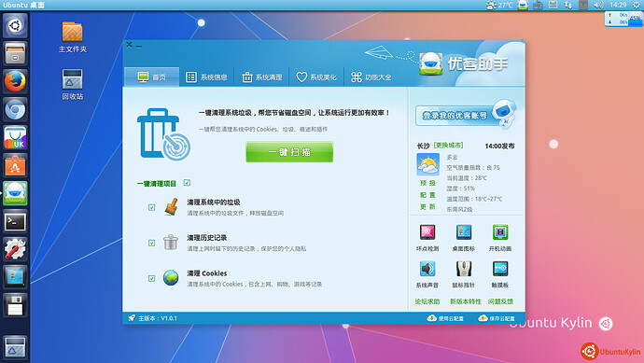The height and width of the screenshot is (363, 644).
Task: Open Ubuntu Dash home button
Action: [15, 25]
